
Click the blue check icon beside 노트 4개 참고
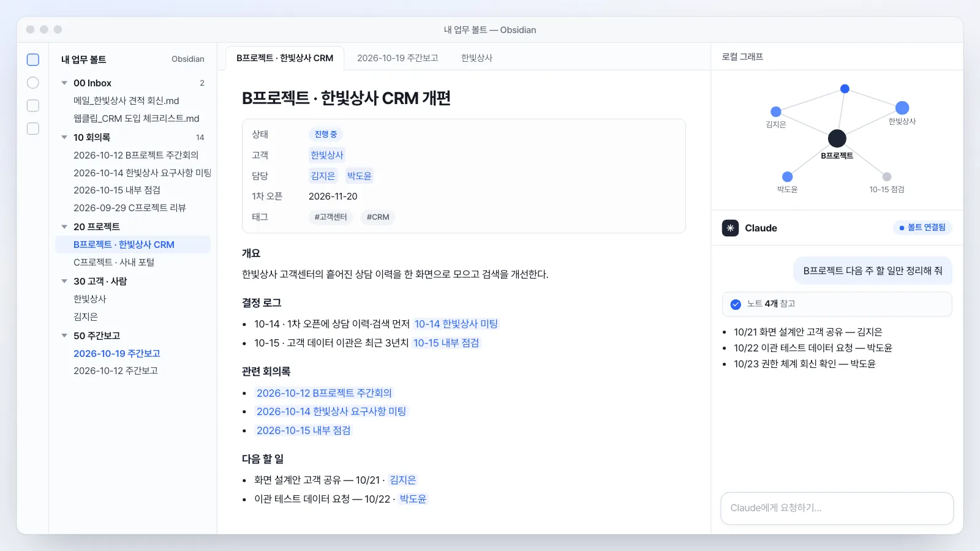click(736, 304)
